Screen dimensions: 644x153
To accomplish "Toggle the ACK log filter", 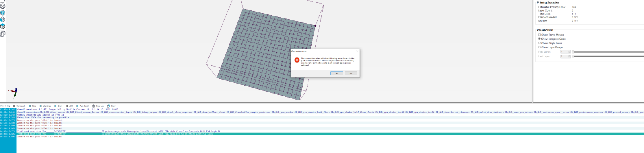I will click(x=67, y=106).
